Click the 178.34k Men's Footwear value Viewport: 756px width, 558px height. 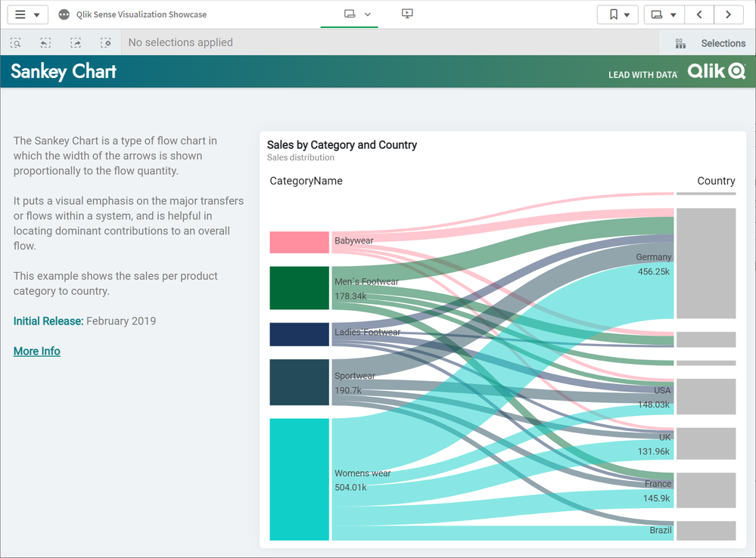pyautogui.click(x=350, y=296)
